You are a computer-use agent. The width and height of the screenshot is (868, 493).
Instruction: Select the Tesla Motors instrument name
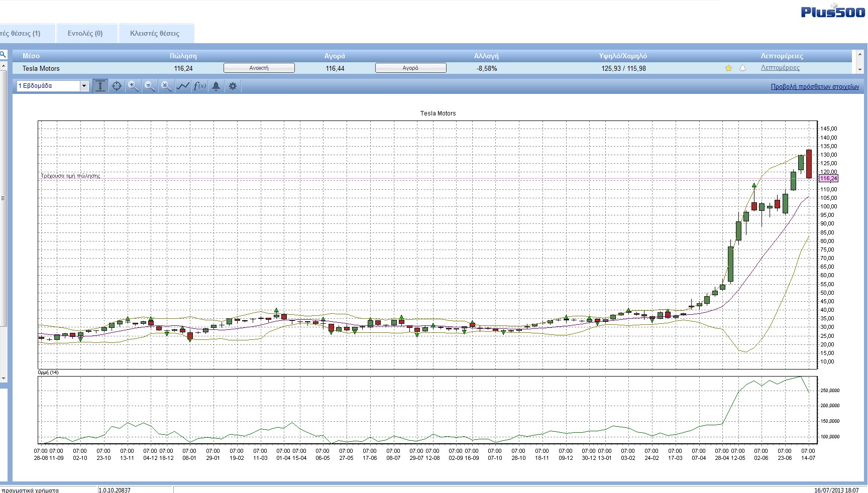pyautogui.click(x=41, y=68)
